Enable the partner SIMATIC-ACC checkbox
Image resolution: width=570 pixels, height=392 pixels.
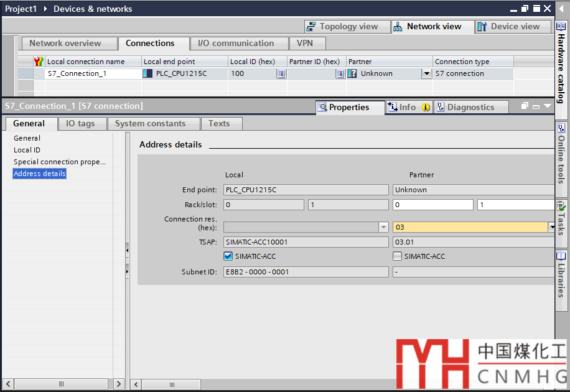tap(397, 256)
